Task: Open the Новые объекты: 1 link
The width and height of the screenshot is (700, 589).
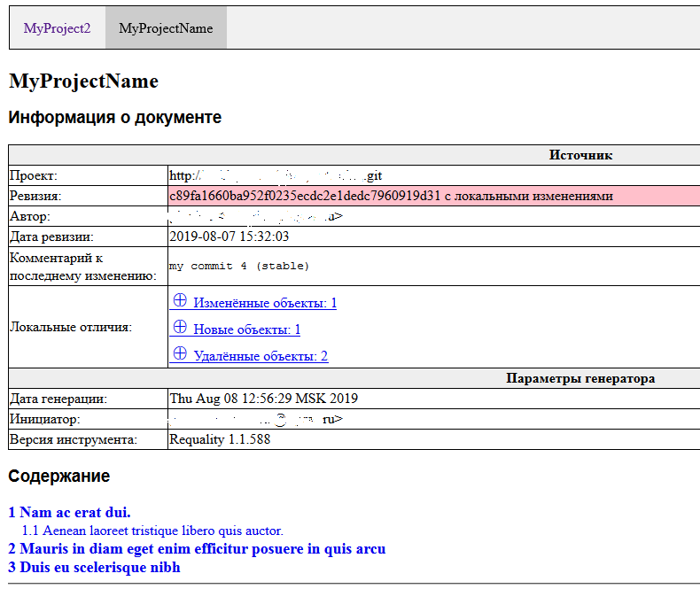Action: coord(247,329)
